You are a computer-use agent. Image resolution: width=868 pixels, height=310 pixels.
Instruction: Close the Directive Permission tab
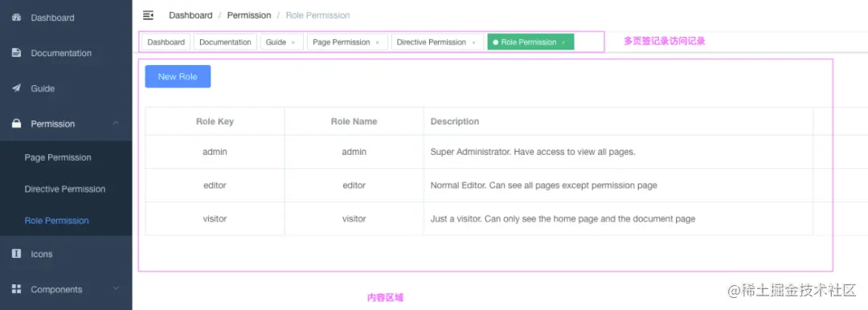pyautogui.click(x=474, y=43)
